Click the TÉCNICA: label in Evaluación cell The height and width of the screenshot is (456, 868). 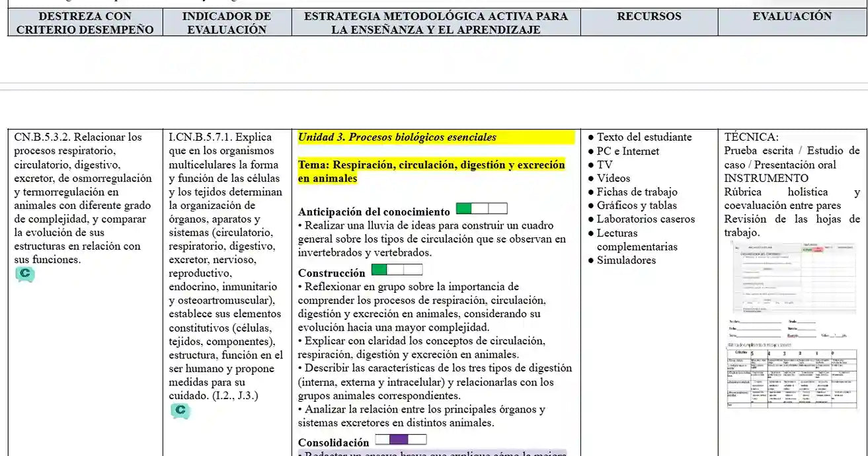(x=751, y=137)
